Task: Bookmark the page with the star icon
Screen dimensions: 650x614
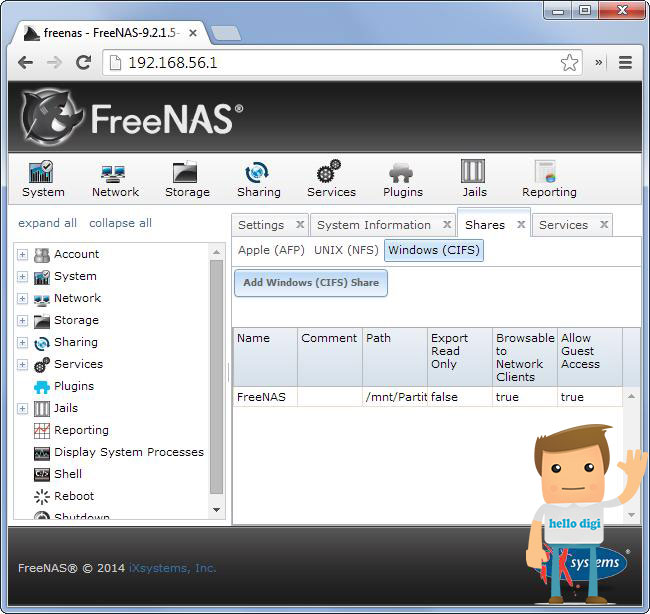Action: click(569, 63)
